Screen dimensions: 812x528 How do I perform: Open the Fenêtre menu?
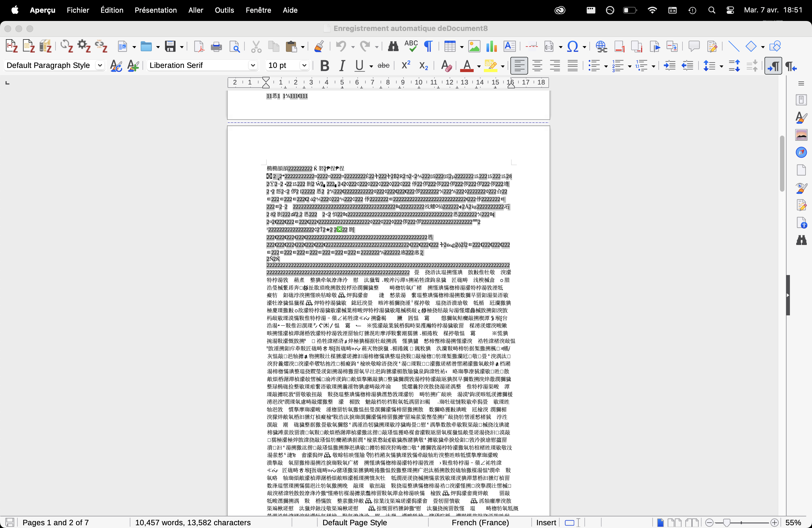point(258,10)
